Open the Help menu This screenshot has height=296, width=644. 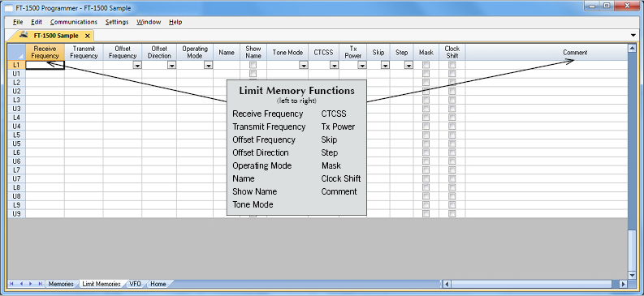click(175, 22)
